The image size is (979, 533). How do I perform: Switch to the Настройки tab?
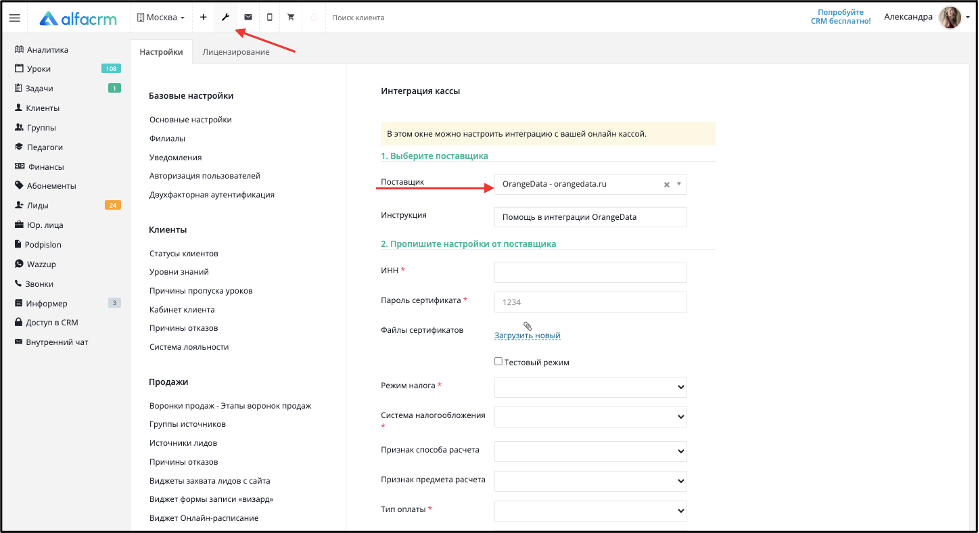[161, 52]
